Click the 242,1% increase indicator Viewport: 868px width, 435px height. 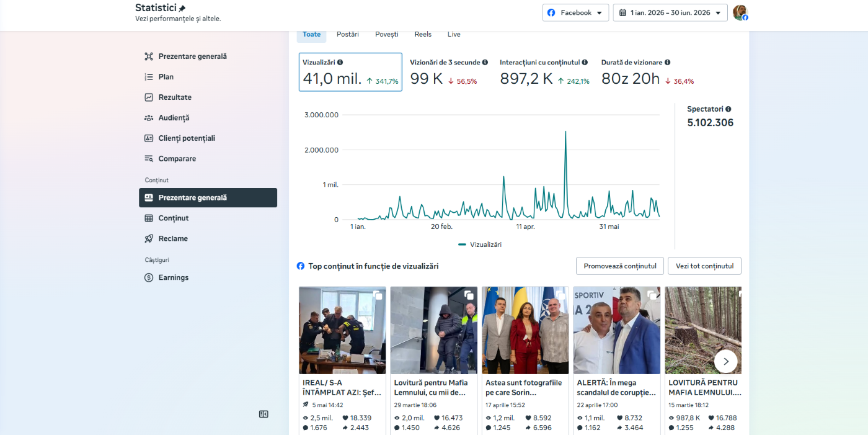573,81
